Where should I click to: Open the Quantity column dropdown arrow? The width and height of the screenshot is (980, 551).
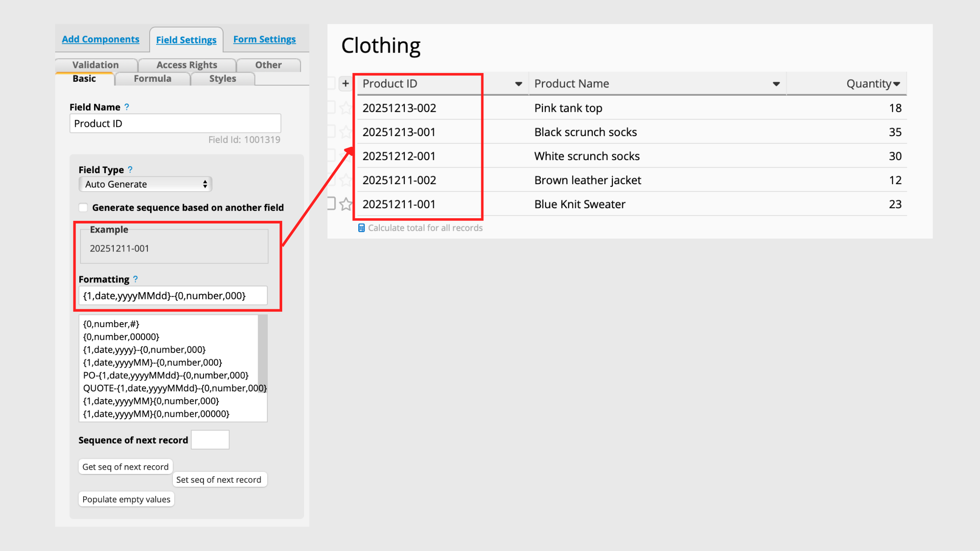click(897, 84)
